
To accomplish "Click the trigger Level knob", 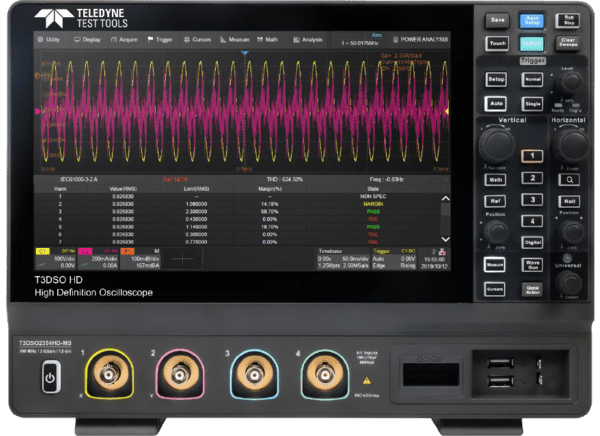I will [569, 82].
